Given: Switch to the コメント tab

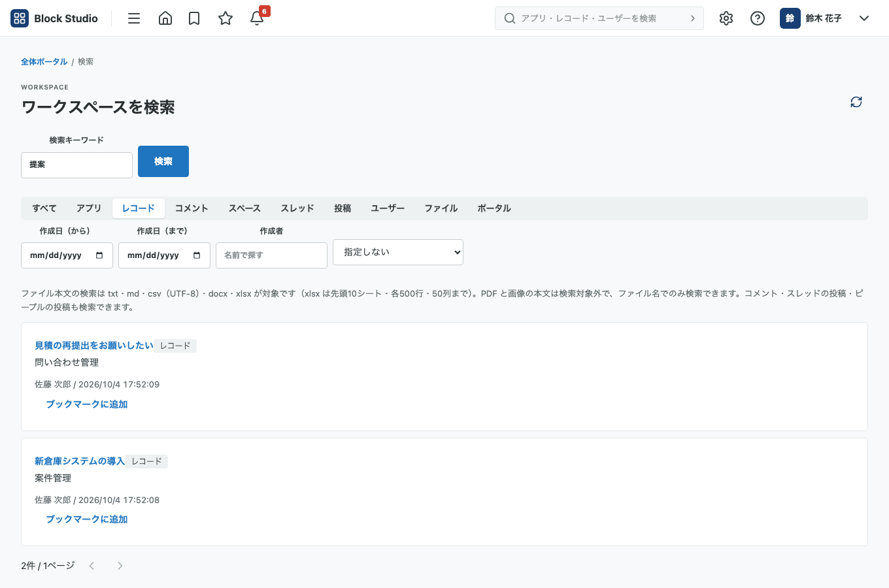Looking at the screenshot, I should pos(192,208).
